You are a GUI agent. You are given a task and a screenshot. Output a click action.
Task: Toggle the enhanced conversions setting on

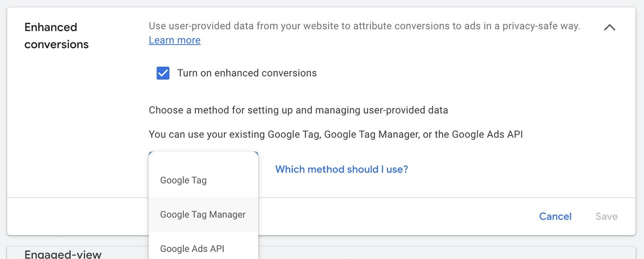pyautogui.click(x=163, y=73)
